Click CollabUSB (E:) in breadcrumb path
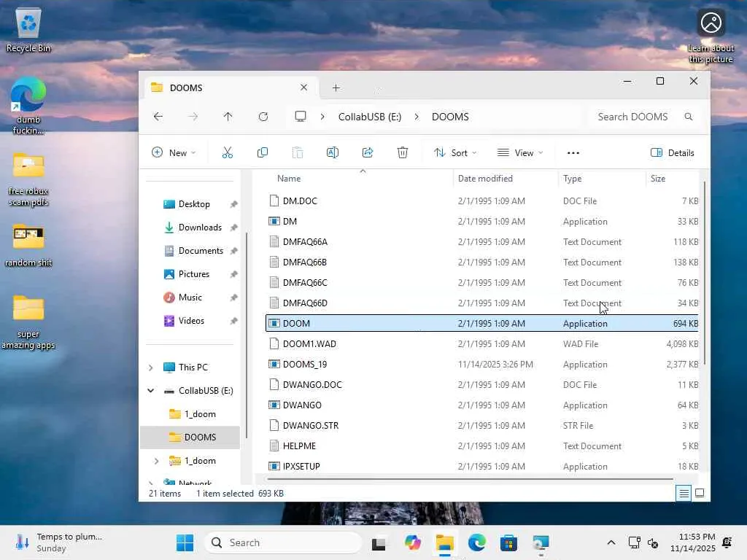Viewport: 747px width, 560px height. click(x=370, y=117)
